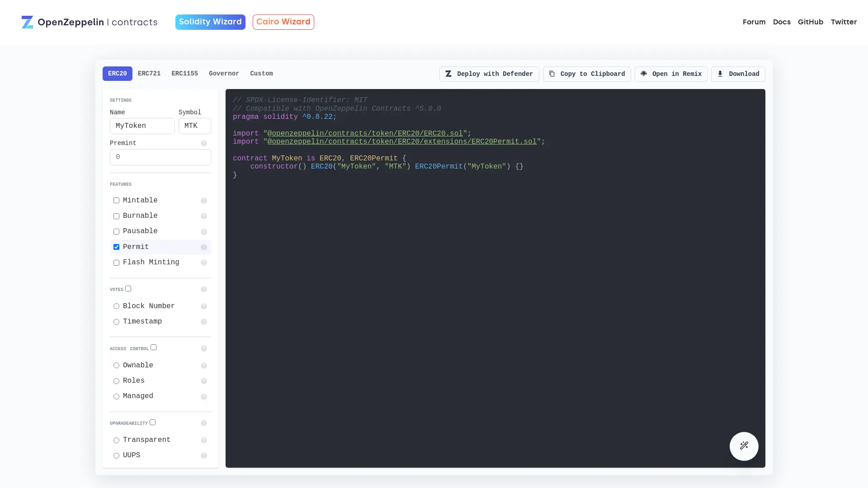Click the help icon next to Flash Minting
Image resolution: width=868 pixels, height=488 pixels.
tap(204, 263)
